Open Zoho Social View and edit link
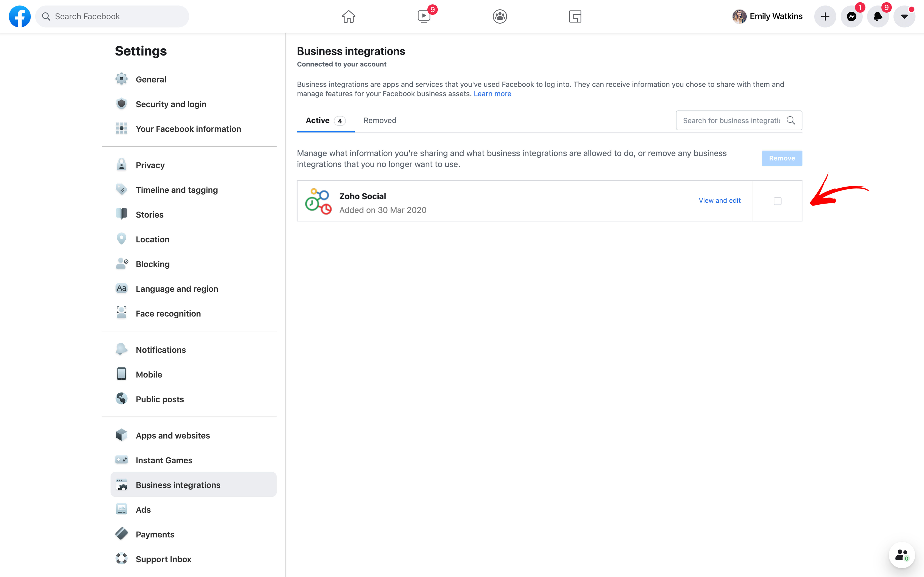 click(719, 200)
